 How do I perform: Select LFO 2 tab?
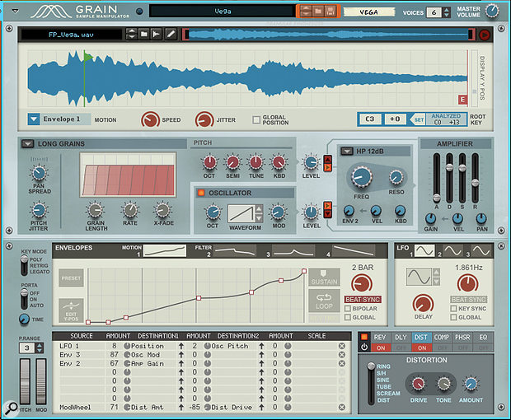tap(453, 250)
